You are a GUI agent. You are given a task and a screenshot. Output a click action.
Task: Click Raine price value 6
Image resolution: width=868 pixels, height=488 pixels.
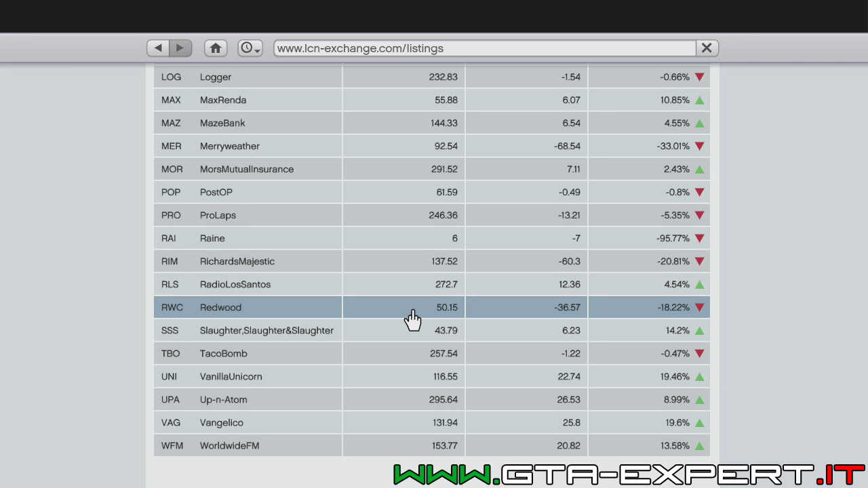click(454, 239)
